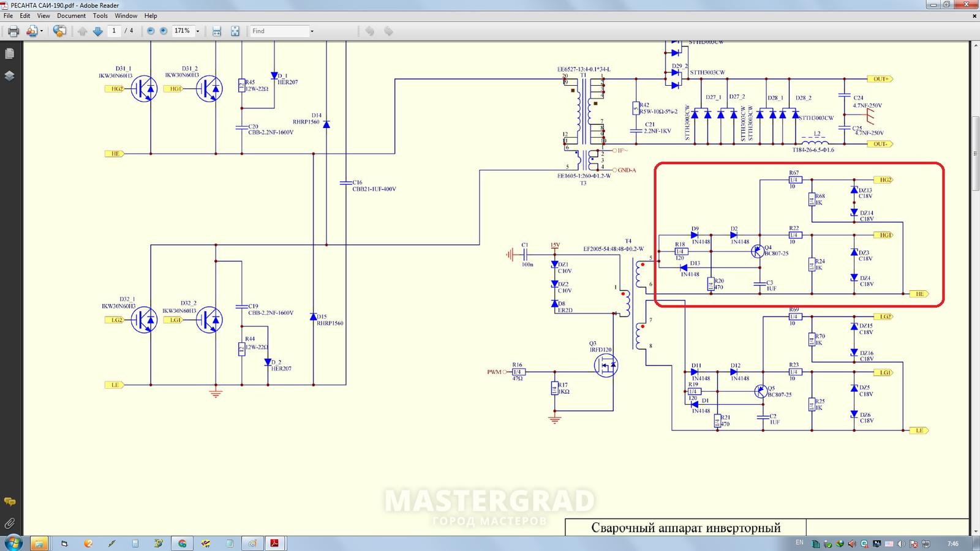Open the Comments panel in left sidebar
The image size is (980, 551).
click(10, 501)
